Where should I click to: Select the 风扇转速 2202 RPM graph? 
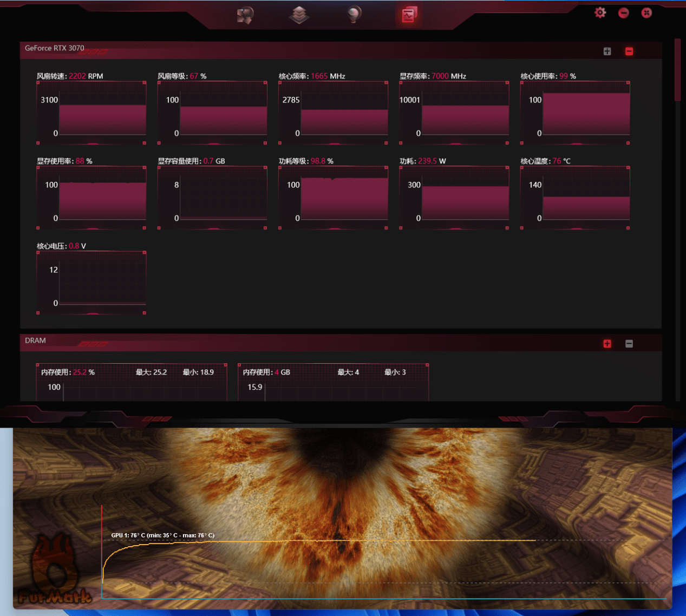coord(91,113)
